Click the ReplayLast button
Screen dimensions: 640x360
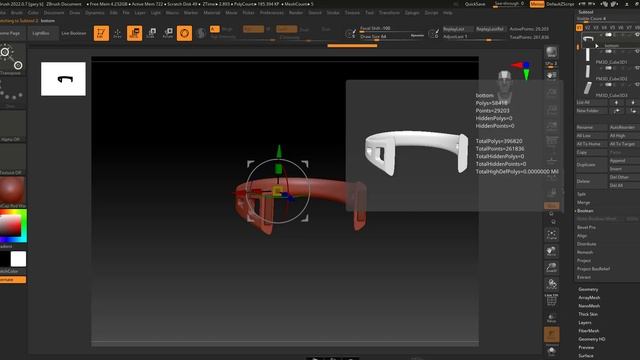458,29
